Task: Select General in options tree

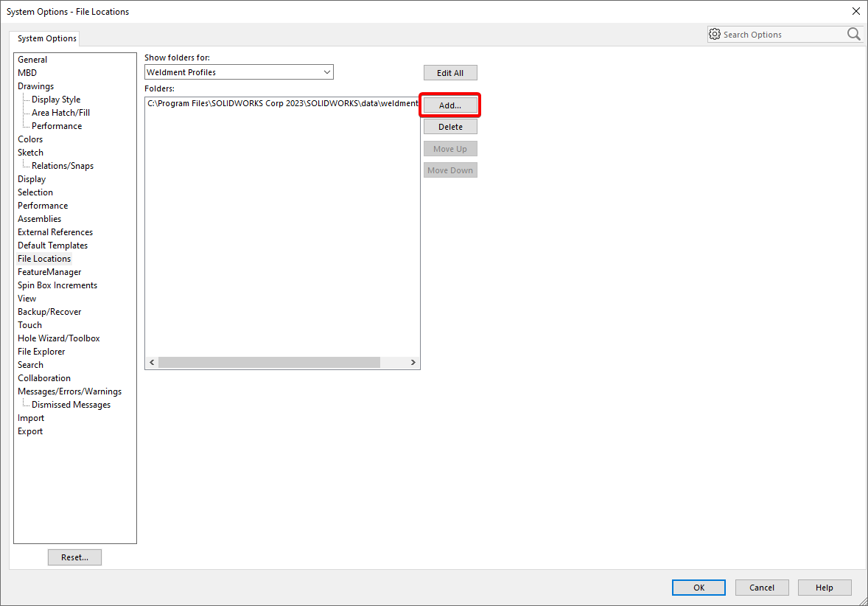Action: click(x=32, y=59)
